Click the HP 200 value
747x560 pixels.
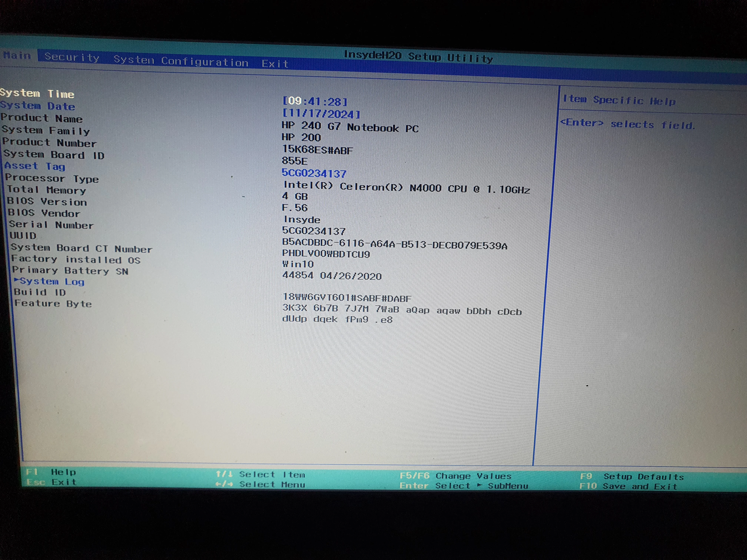[x=301, y=137]
